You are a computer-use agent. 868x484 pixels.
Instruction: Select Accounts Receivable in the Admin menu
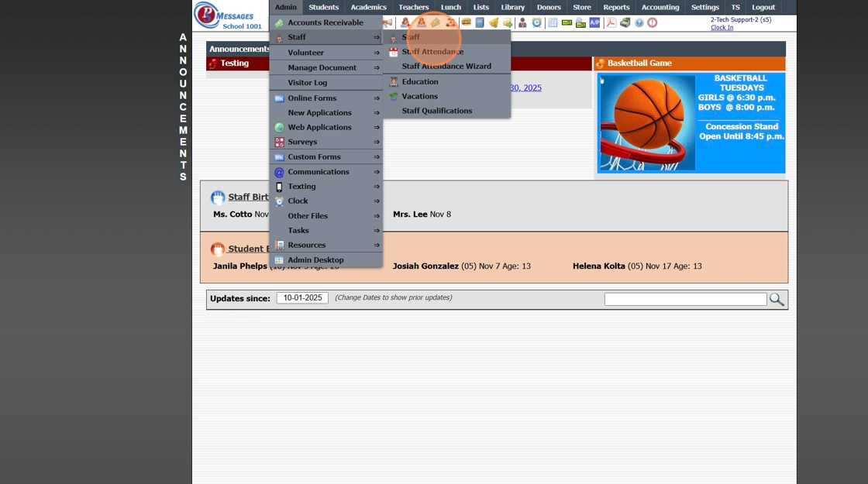[326, 22]
